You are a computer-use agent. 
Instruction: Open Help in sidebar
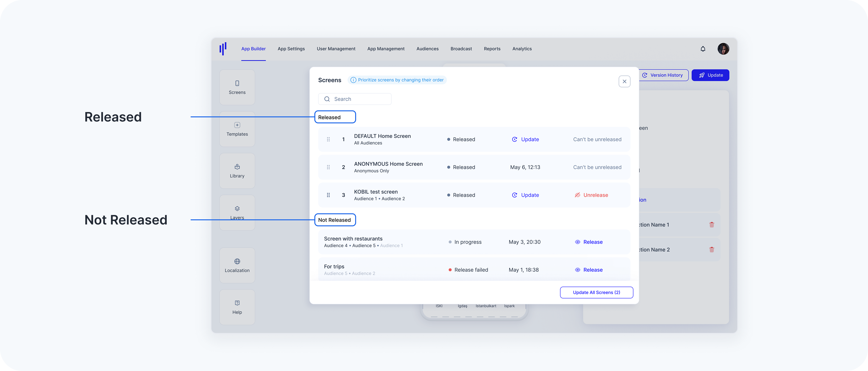click(x=237, y=307)
